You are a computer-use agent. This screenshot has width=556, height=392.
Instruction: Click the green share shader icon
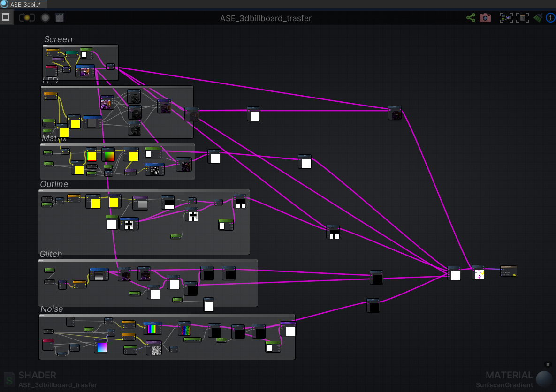pos(471,18)
